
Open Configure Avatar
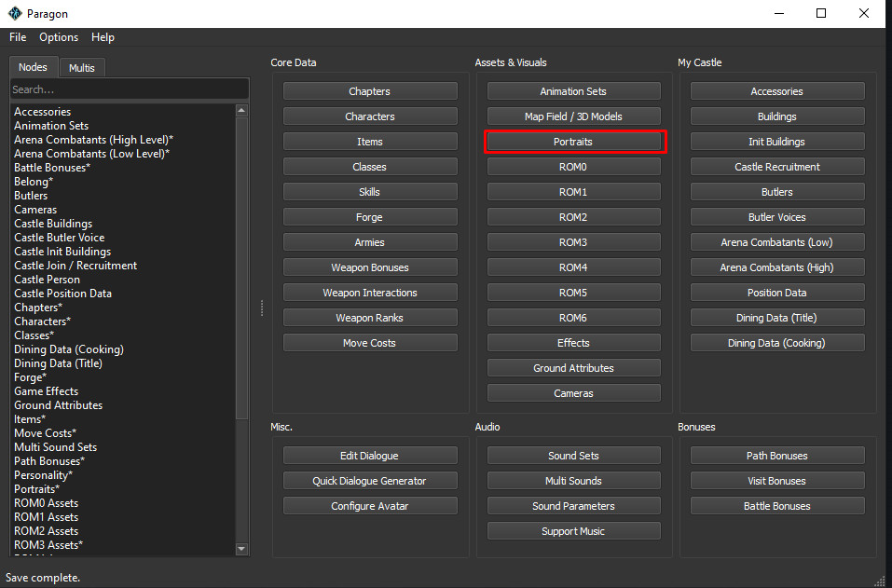point(370,506)
